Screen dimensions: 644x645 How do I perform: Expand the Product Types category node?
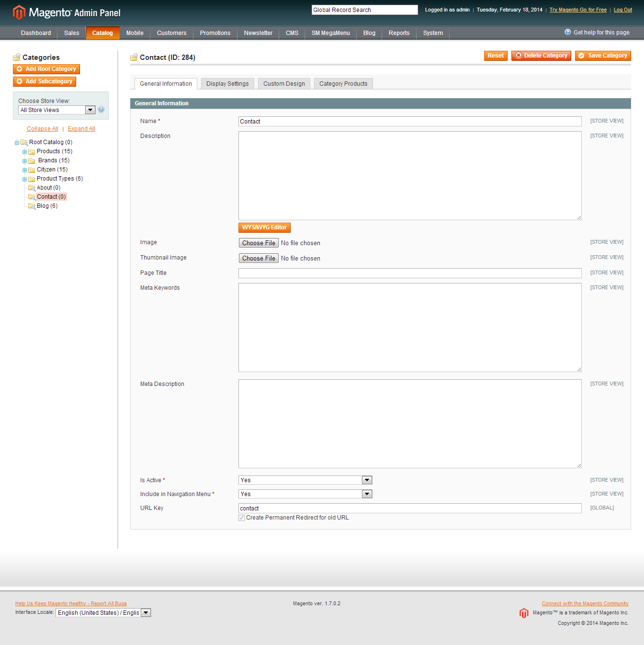(x=24, y=179)
